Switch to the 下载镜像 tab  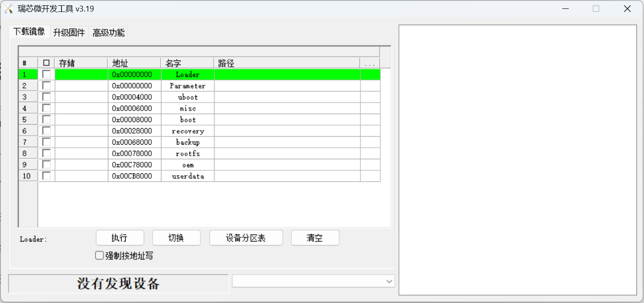[29, 32]
